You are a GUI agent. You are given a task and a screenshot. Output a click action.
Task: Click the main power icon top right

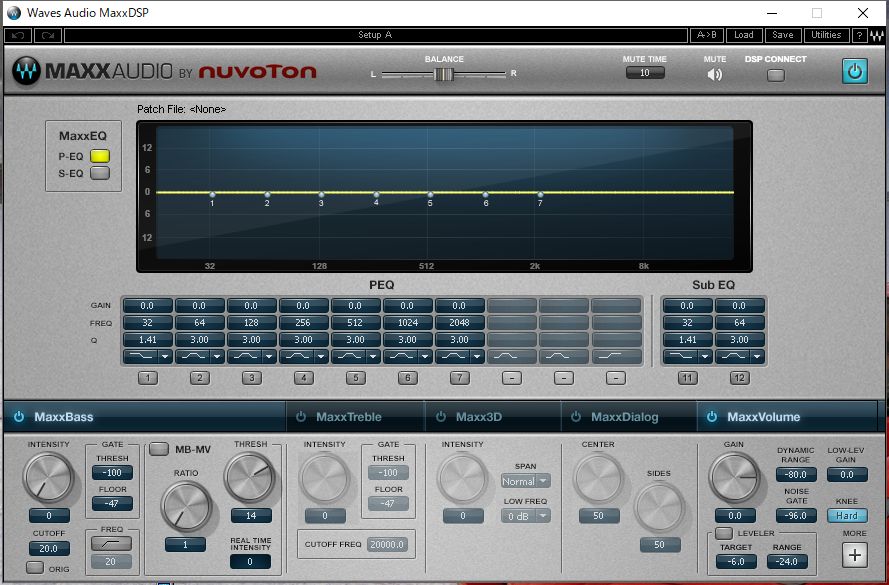click(854, 70)
